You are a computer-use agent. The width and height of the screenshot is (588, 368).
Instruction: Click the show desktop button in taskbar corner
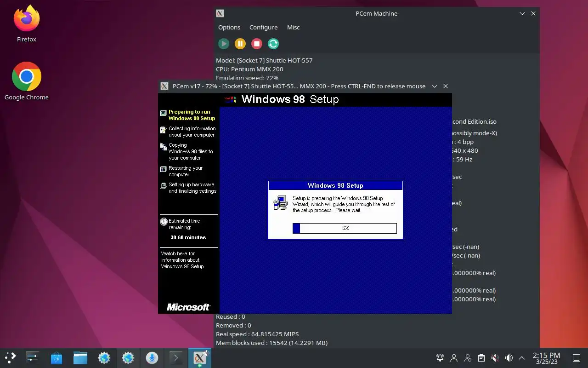576,358
